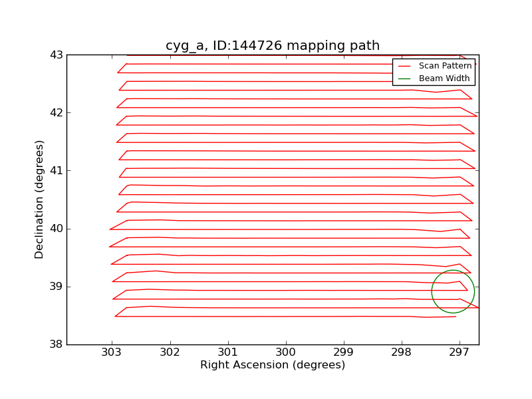Screen dimensions: 532x399
Task: Click the y-axis tick label 43
Action: click(x=56, y=55)
